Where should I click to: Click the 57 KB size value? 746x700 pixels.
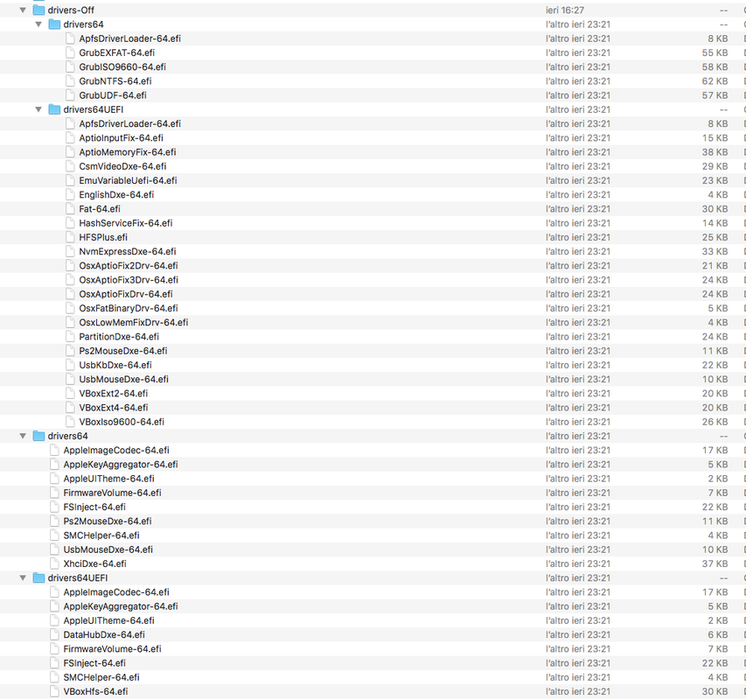point(715,95)
